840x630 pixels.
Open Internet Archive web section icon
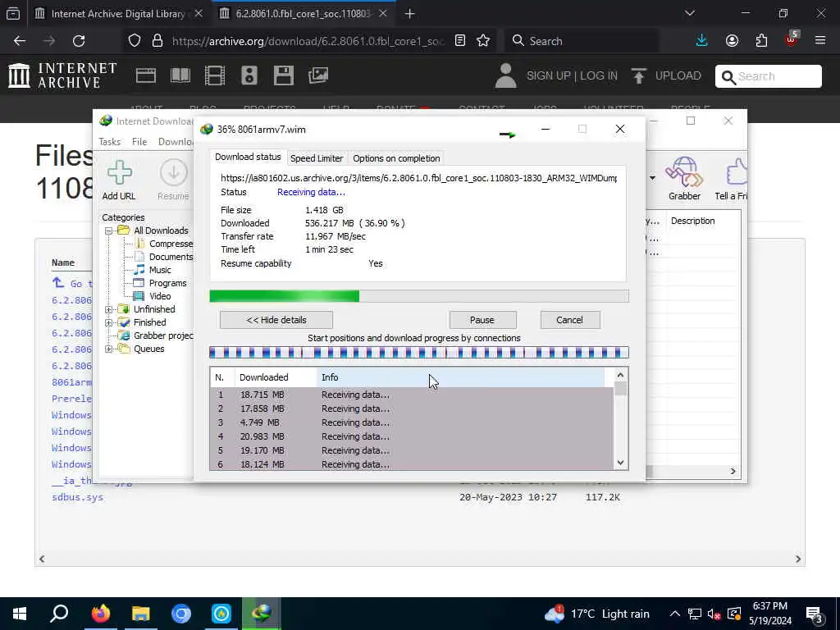(146, 75)
